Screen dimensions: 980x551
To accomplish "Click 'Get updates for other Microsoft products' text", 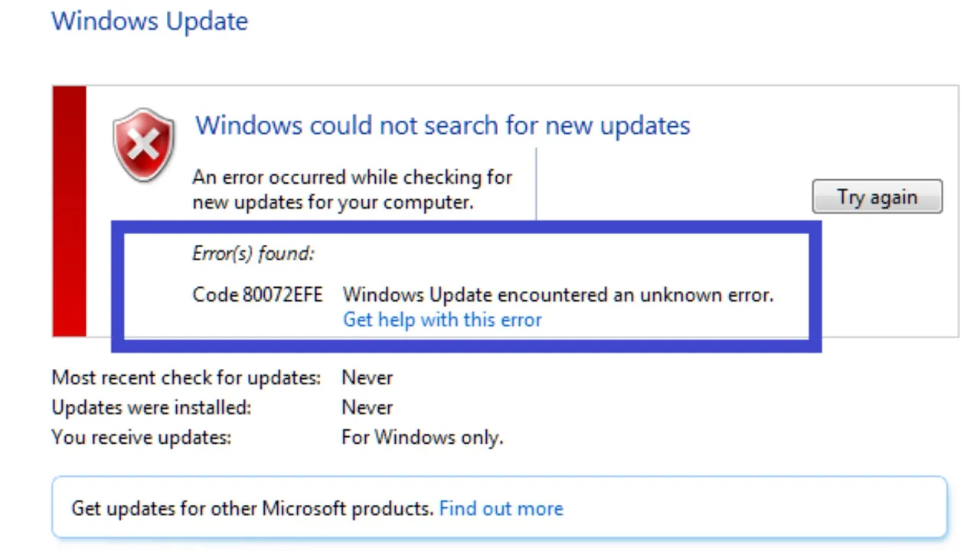I will [x=253, y=508].
